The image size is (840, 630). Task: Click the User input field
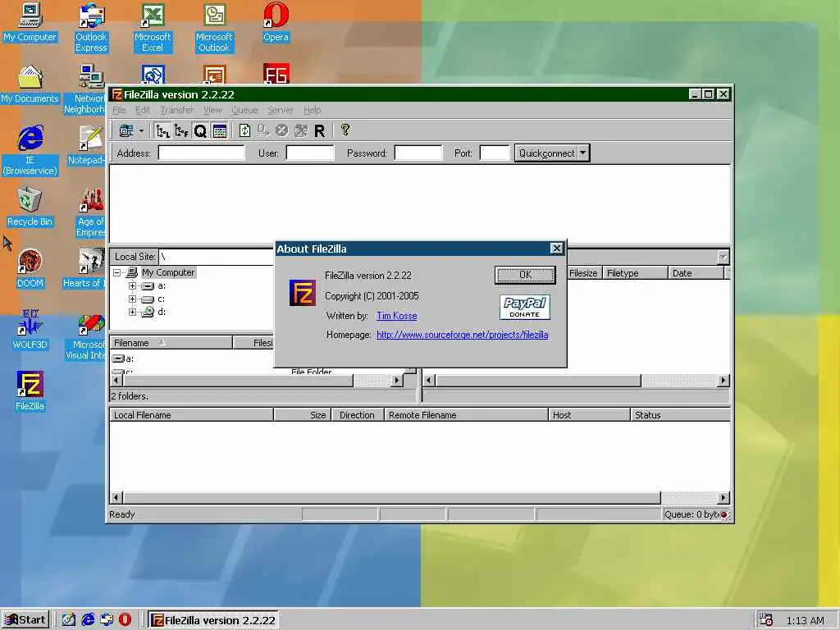tap(310, 153)
